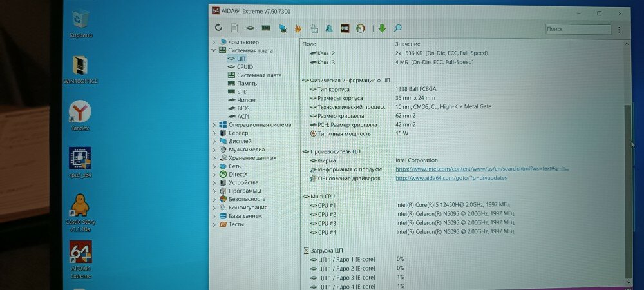Screen dimensions: 644x290
Task: Open the CPUID page in the tree
Action: click(245, 67)
